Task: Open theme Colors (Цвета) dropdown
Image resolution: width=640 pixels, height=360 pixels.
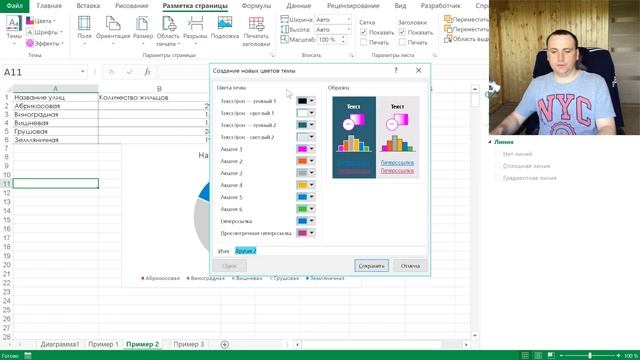Action: 41,21
